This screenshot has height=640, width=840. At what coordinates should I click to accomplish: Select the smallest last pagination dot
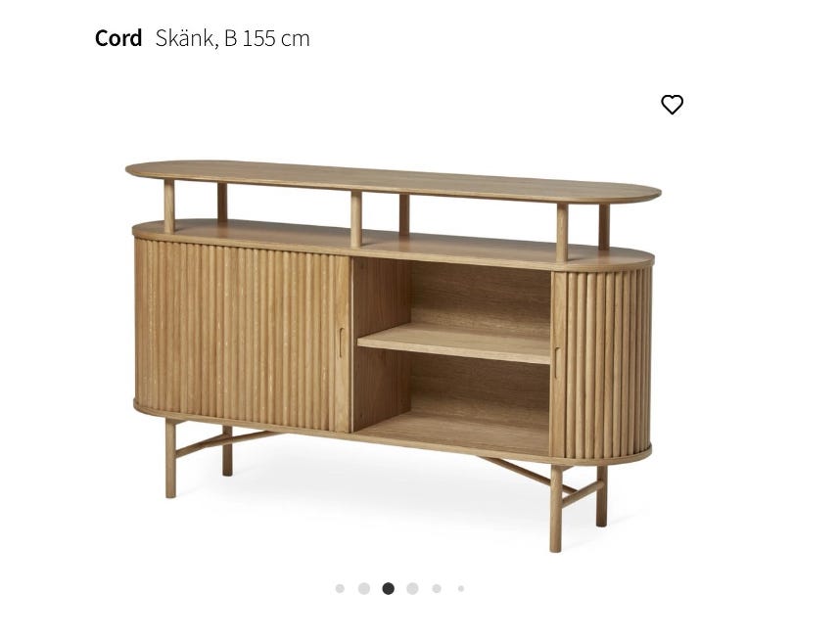(461, 588)
